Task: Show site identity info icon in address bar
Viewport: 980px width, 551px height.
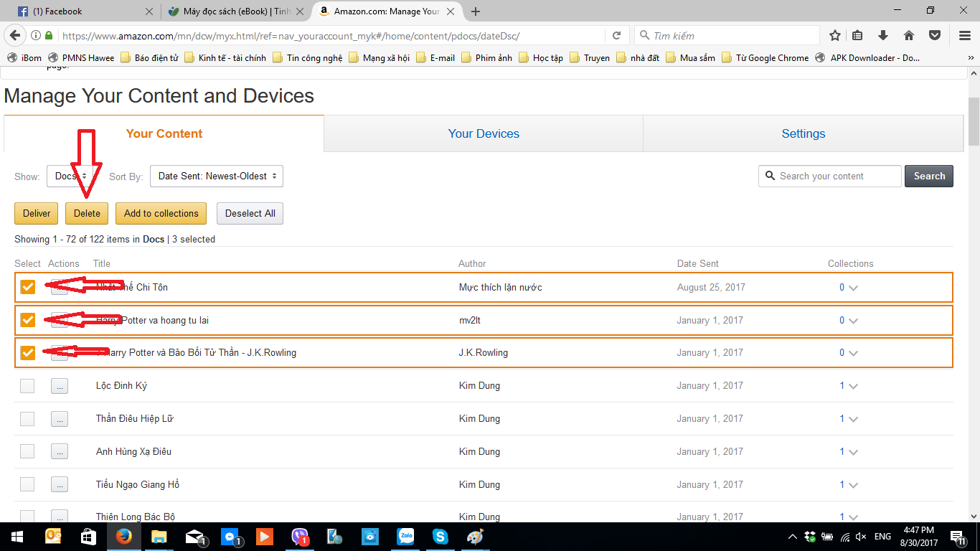Action: click(35, 35)
